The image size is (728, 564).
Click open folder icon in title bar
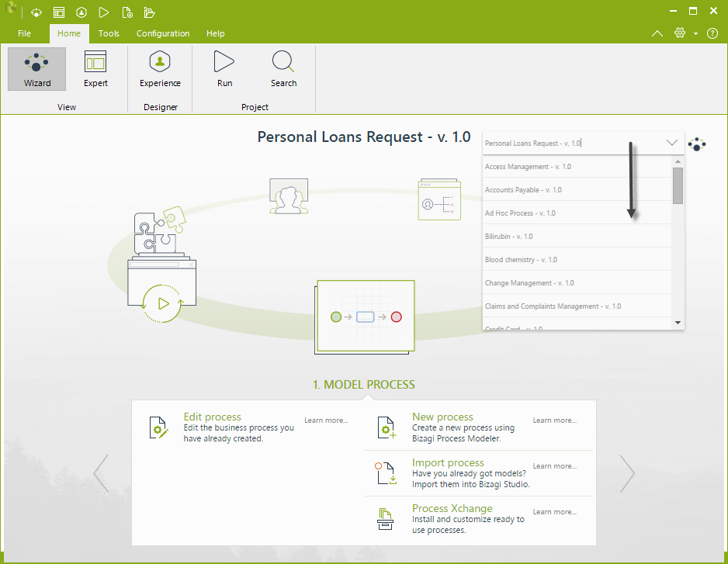(149, 12)
